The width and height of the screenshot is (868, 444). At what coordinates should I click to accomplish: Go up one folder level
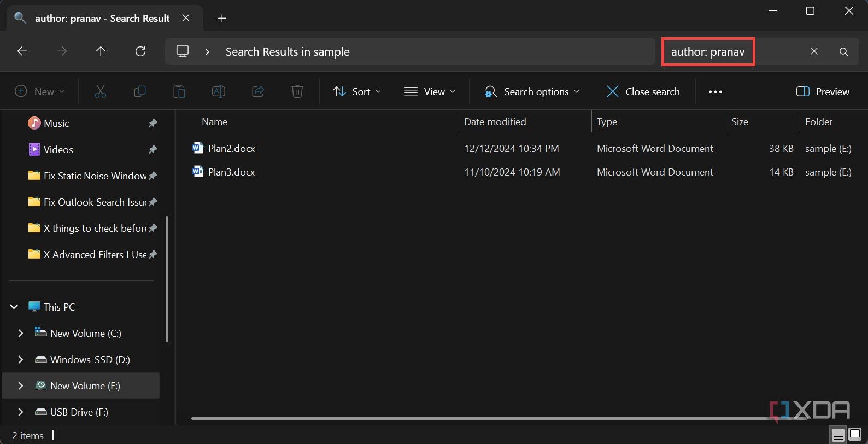tap(101, 51)
